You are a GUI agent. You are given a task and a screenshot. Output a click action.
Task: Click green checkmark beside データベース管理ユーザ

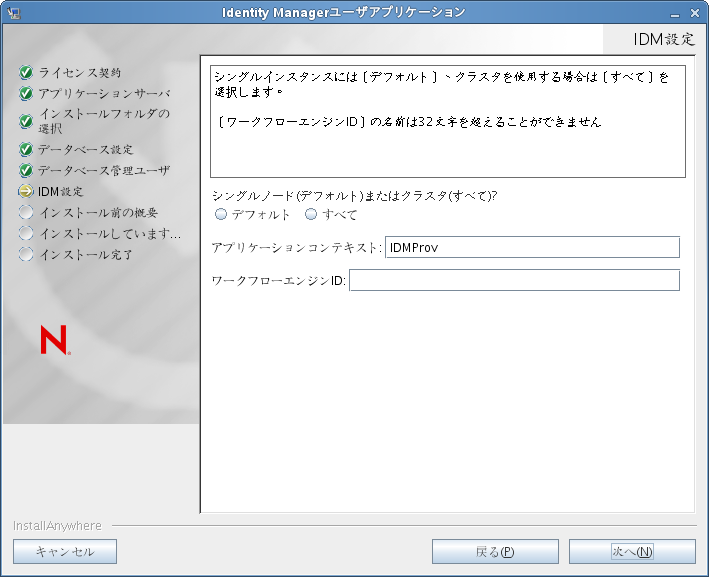(x=26, y=170)
